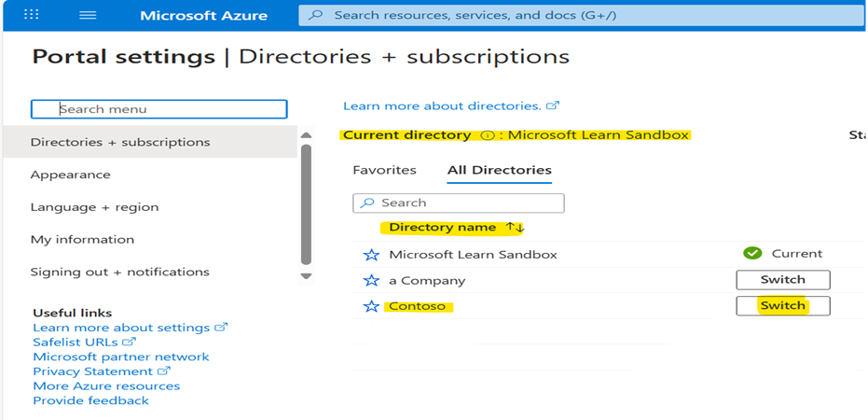
Task: Focus the directories Search field
Action: pyautogui.click(x=459, y=203)
